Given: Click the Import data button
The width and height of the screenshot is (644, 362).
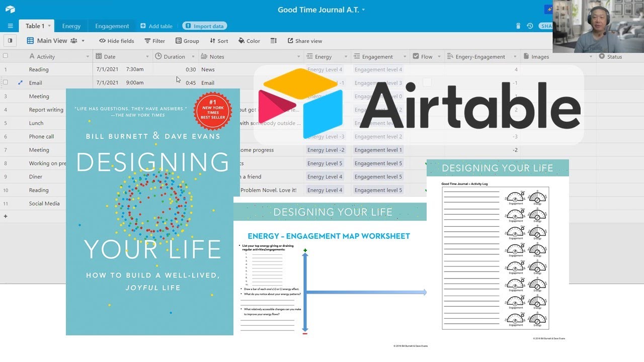Looking at the screenshot, I should point(204,26).
